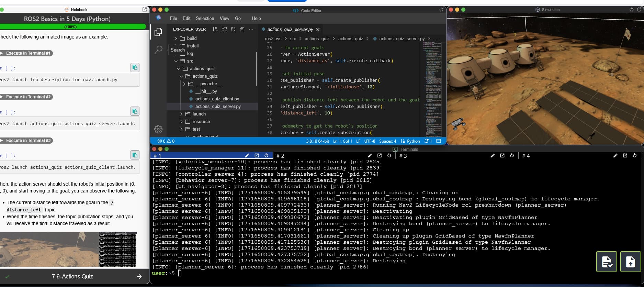644x287 pixels.
Task: Expand the build folder
Action: pyautogui.click(x=192, y=38)
